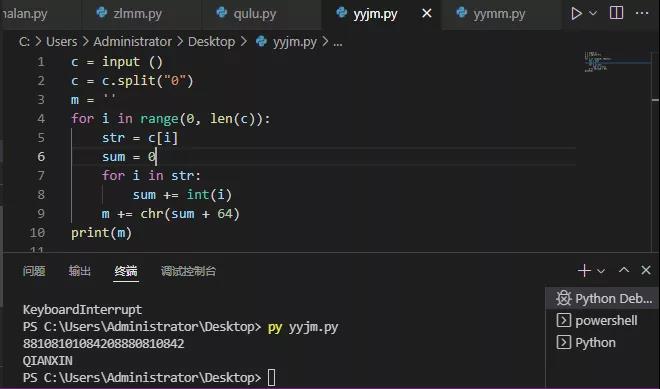Click the debug bug icon in terminal list

click(563, 298)
